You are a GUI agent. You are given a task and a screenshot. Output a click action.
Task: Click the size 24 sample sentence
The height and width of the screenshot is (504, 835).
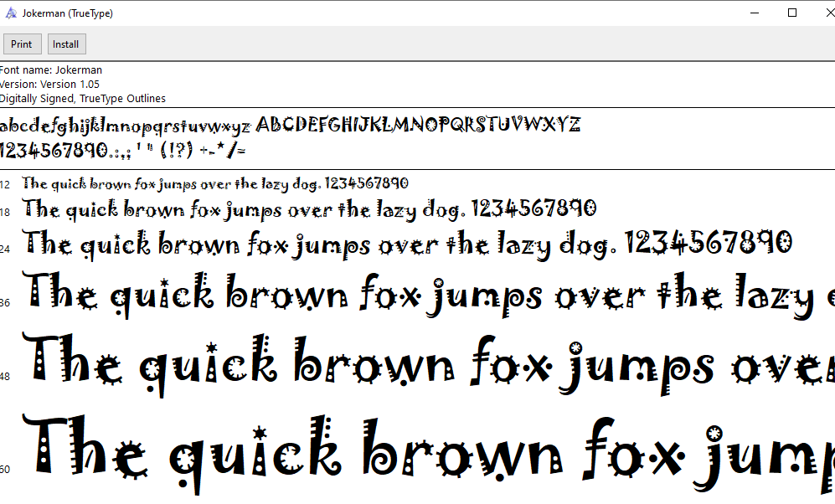click(407, 244)
